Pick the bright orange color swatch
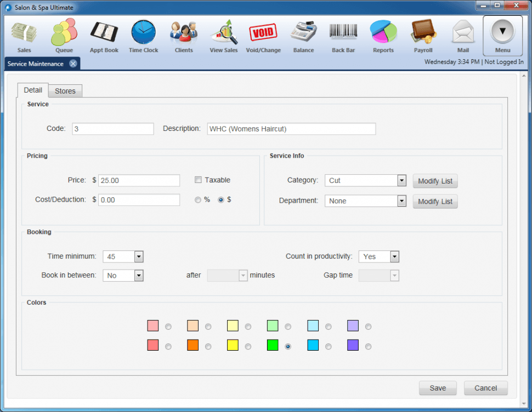 pos(193,345)
